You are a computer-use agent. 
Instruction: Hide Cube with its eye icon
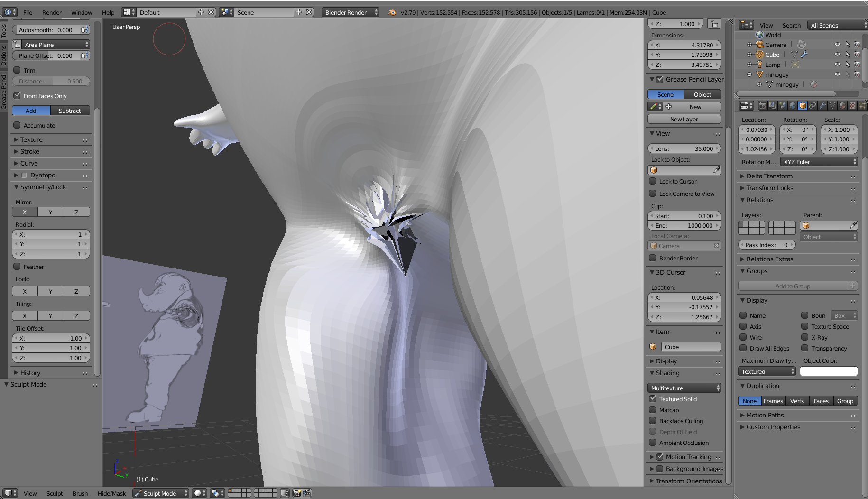837,55
